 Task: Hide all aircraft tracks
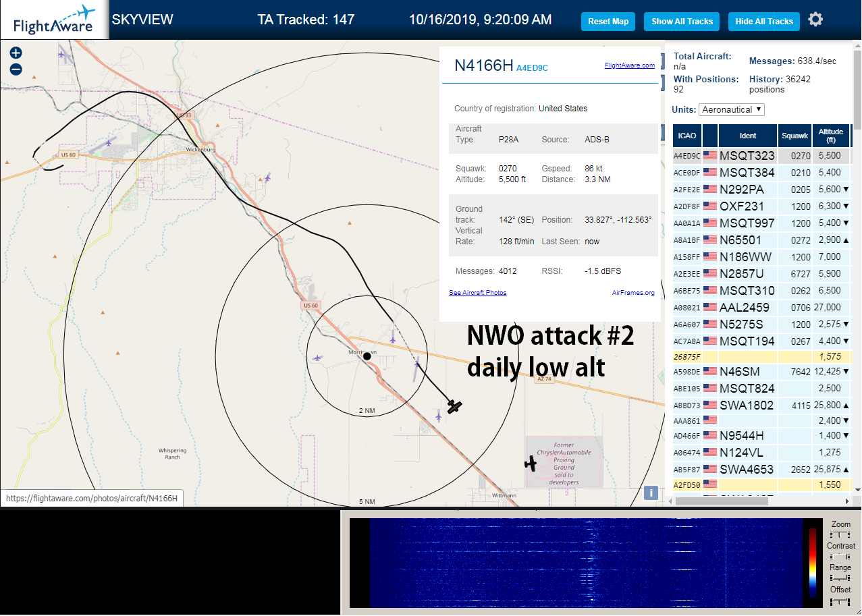click(x=764, y=22)
